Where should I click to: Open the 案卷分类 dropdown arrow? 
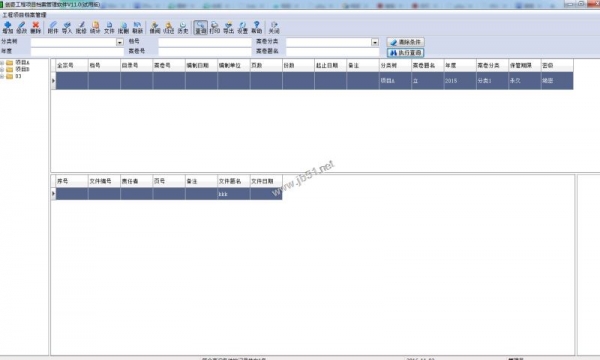[x=375, y=42]
